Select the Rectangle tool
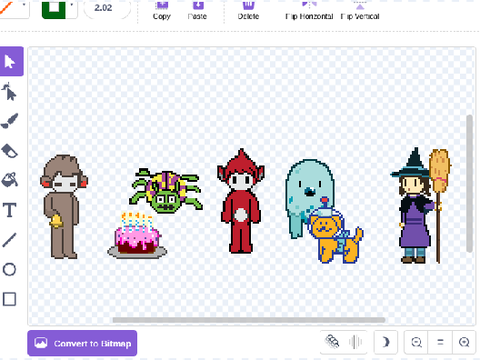The width and height of the screenshot is (480, 360). pyautogui.click(x=9, y=299)
